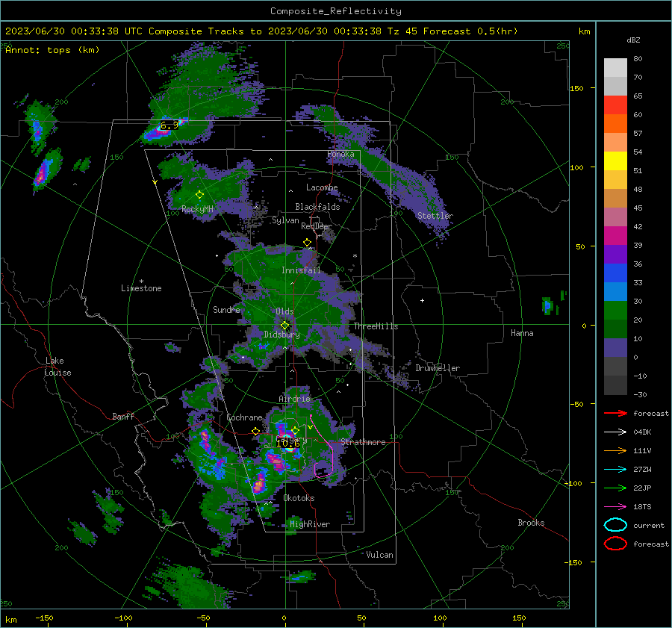The image size is (672, 628).
Task: Click the Vulcan town label
Action: 379,555
